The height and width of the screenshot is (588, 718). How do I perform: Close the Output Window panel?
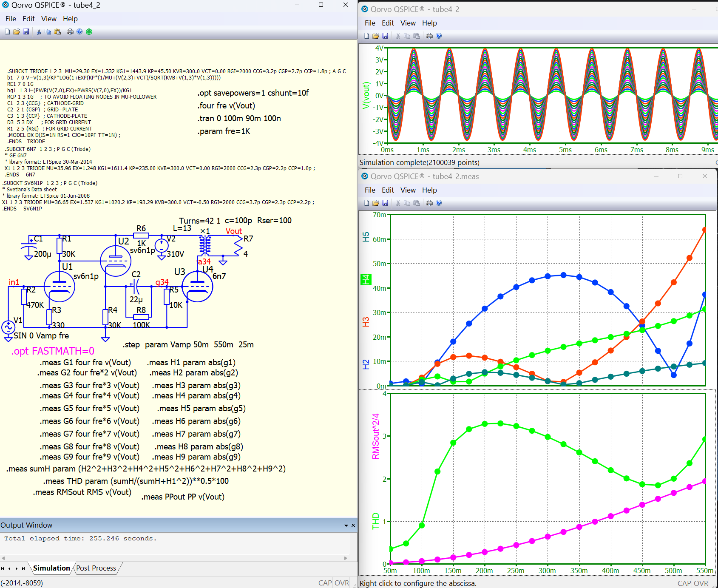(x=353, y=526)
